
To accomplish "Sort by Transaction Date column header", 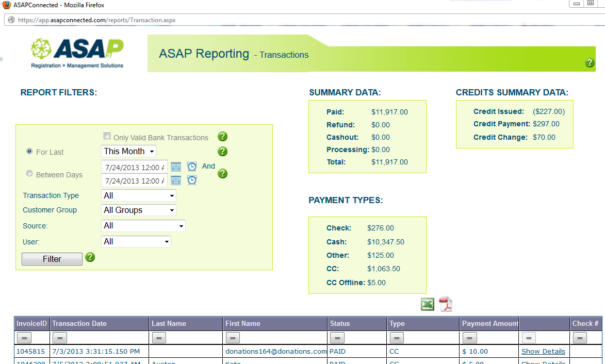I will 79,323.
